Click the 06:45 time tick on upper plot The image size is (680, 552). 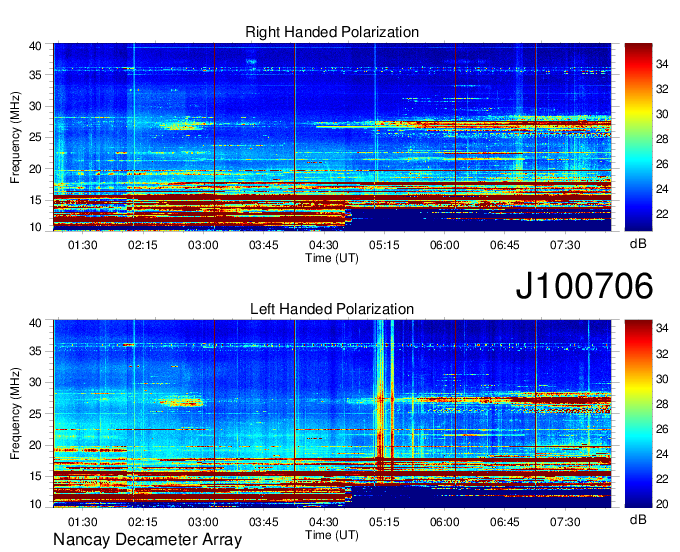click(x=505, y=245)
